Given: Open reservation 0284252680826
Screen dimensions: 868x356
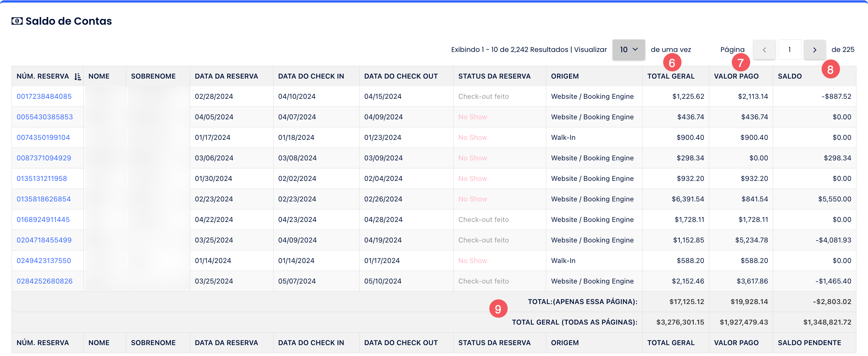Looking at the screenshot, I should [45, 281].
